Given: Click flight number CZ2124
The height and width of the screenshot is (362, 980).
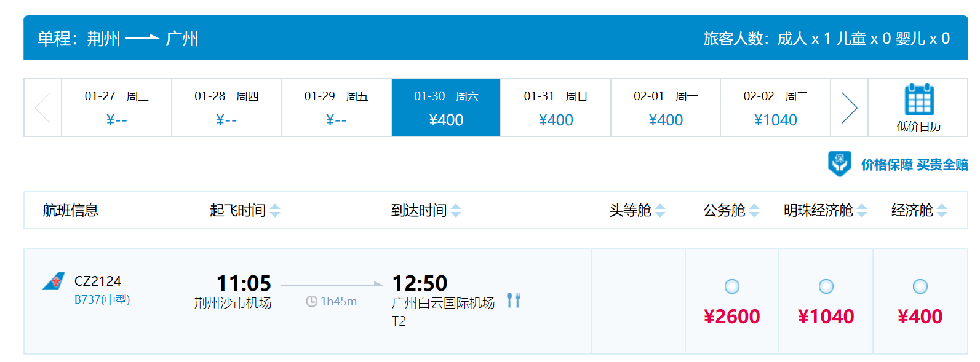Looking at the screenshot, I should point(98,281).
